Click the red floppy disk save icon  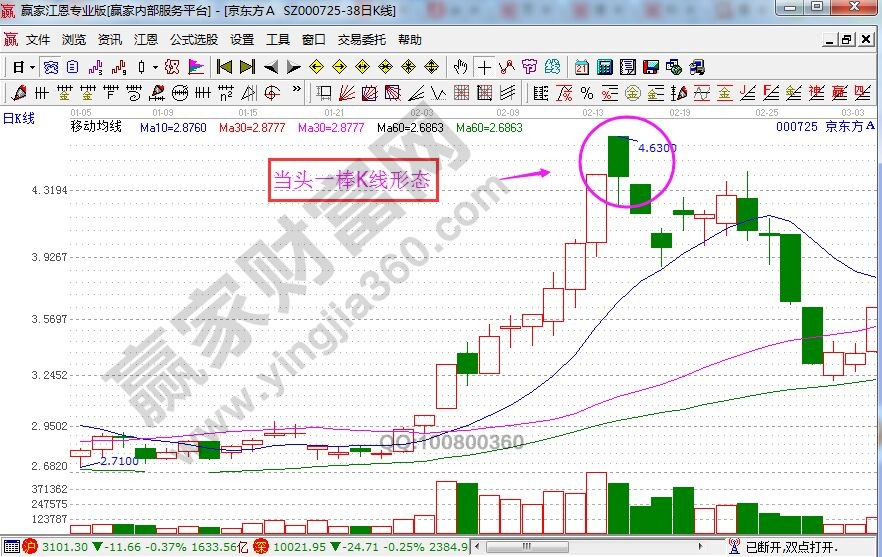point(651,67)
